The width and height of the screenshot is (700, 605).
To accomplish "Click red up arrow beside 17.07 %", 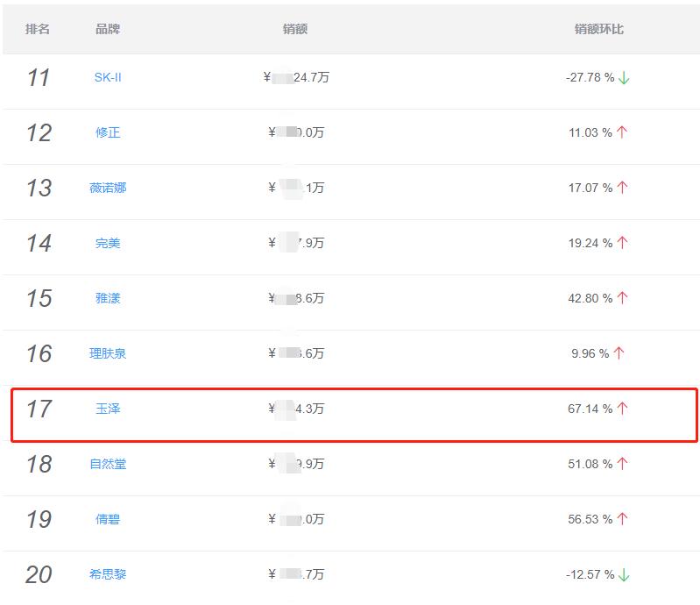I will click(622, 188).
